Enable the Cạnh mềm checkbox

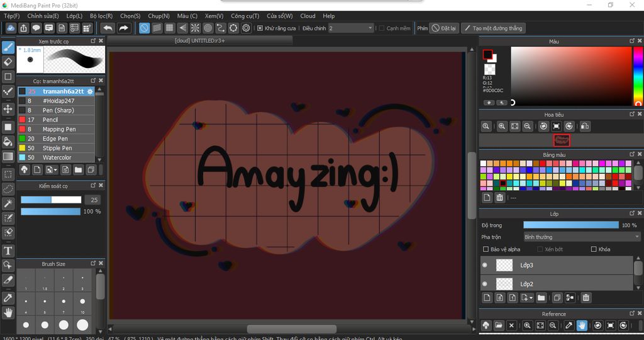tap(382, 28)
